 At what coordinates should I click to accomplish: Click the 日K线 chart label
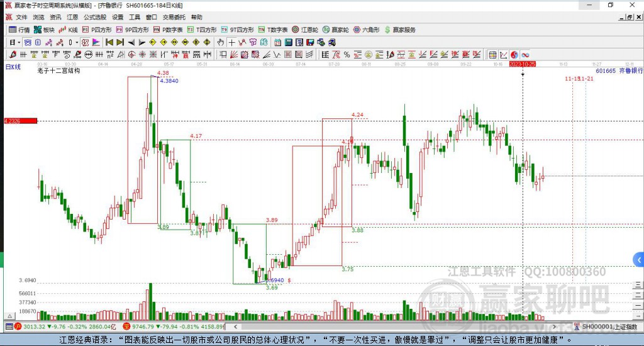click(x=13, y=67)
